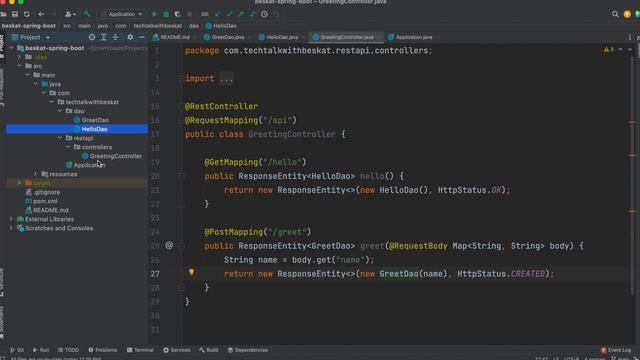Run the Application configuration
The width and height of the screenshot is (640, 360).
click(155, 14)
